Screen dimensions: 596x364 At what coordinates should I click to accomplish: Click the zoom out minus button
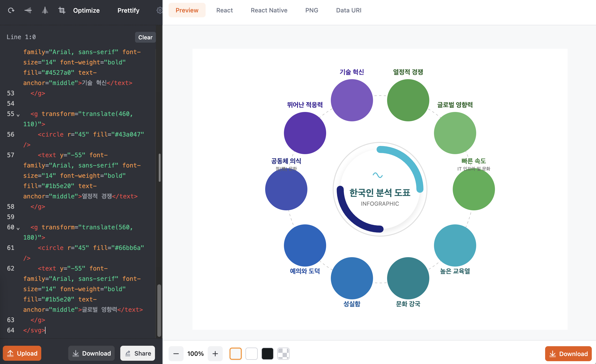176,354
